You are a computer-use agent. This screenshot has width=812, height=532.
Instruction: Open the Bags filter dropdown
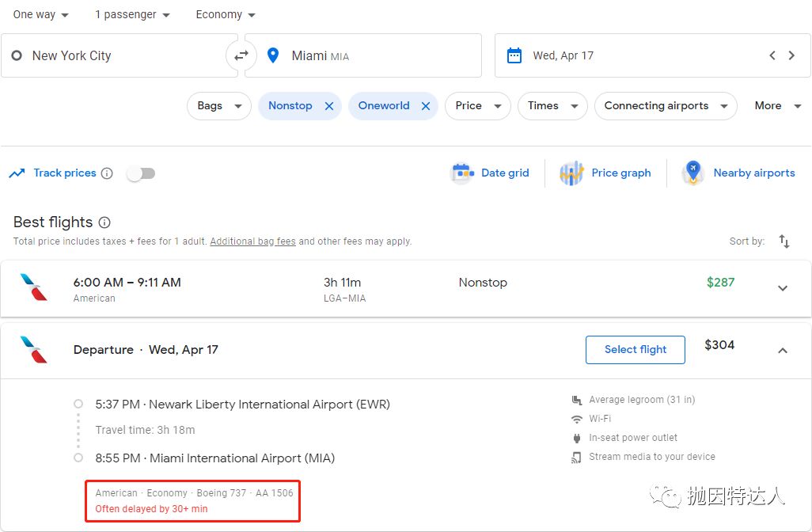(219, 106)
